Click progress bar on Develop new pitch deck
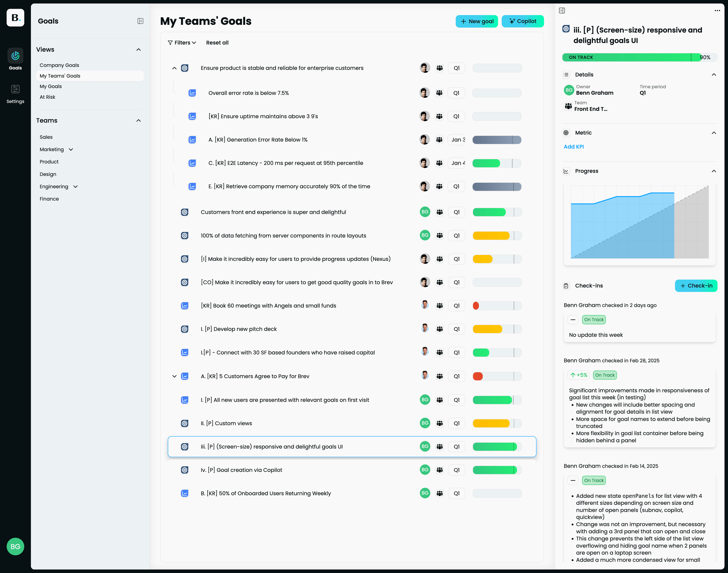This screenshot has width=728, height=573. 497,329
